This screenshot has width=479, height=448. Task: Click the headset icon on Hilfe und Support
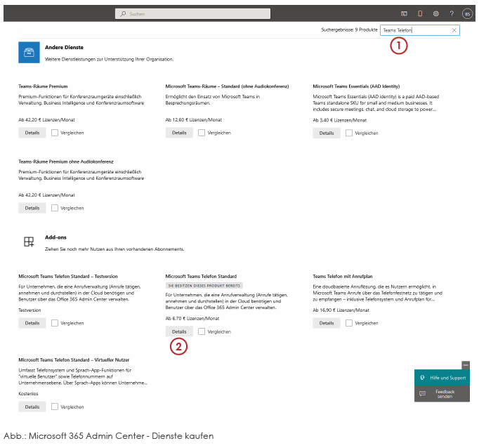click(x=423, y=378)
